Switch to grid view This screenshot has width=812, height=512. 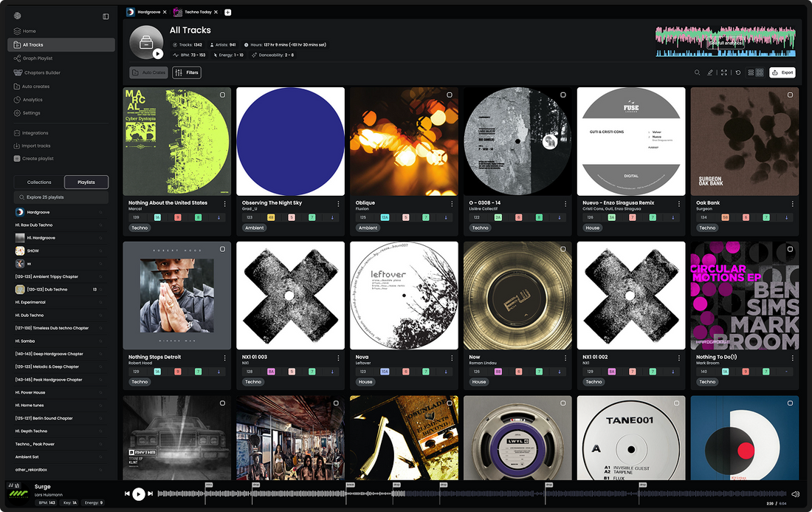(760, 72)
